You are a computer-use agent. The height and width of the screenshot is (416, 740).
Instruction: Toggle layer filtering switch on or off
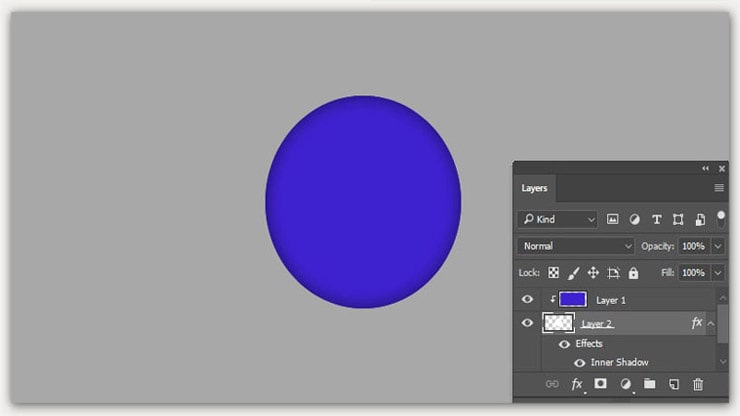tap(721, 219)
